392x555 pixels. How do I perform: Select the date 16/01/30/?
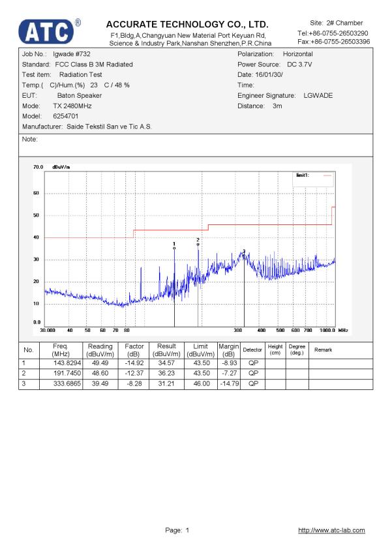tap(269, 75)
